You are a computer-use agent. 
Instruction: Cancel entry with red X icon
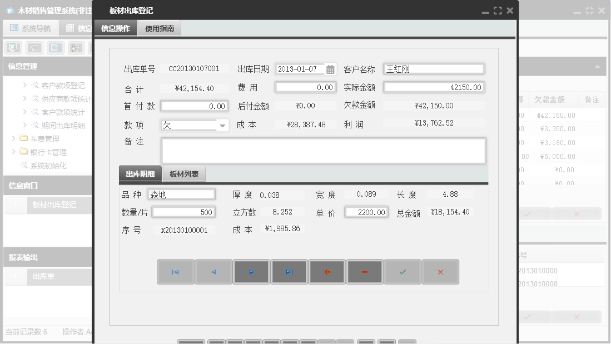(x=440, y=272)
